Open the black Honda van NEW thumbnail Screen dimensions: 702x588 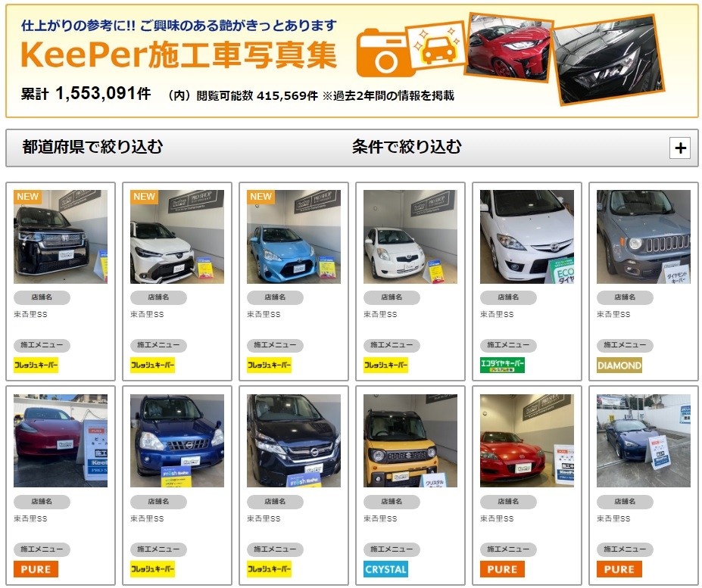point(61,237)
